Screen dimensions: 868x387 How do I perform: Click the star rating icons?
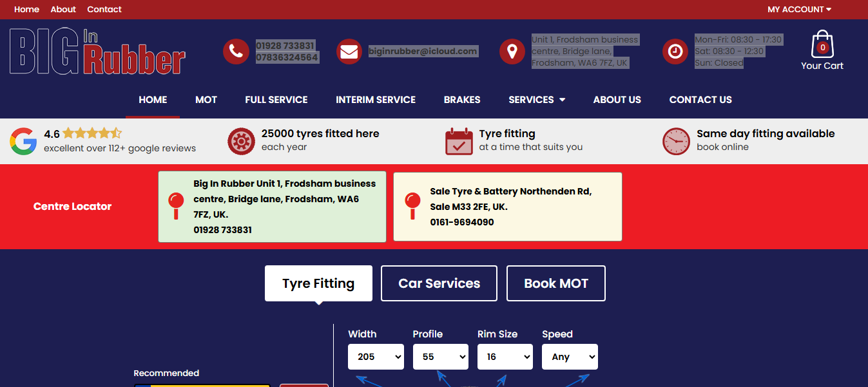[x=92, y=134]
